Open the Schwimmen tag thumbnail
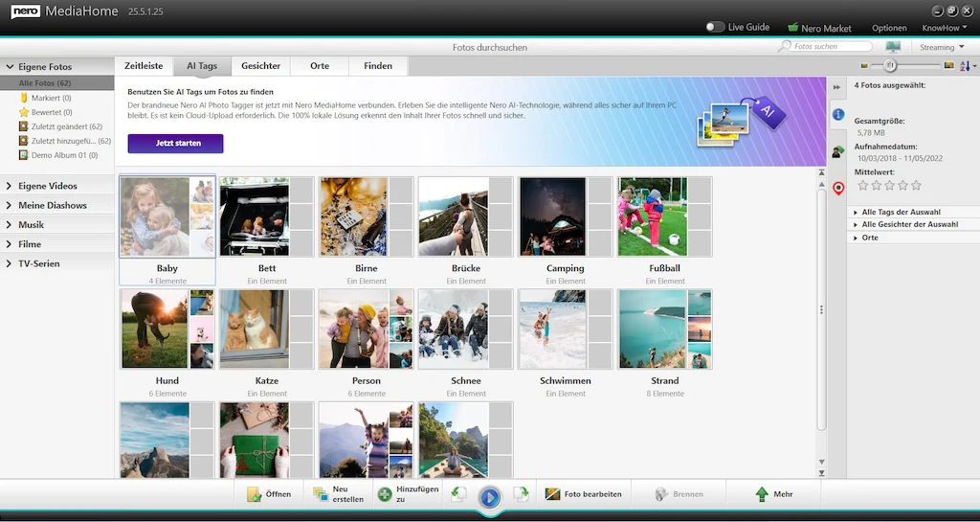The width and height of the screenshot is (980, 522). (x=566, y=329)
